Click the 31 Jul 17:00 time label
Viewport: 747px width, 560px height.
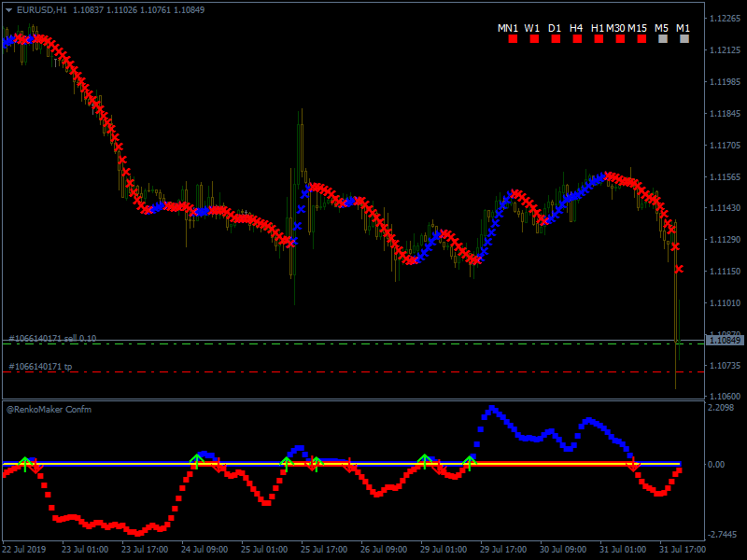[x=684, y=550]
